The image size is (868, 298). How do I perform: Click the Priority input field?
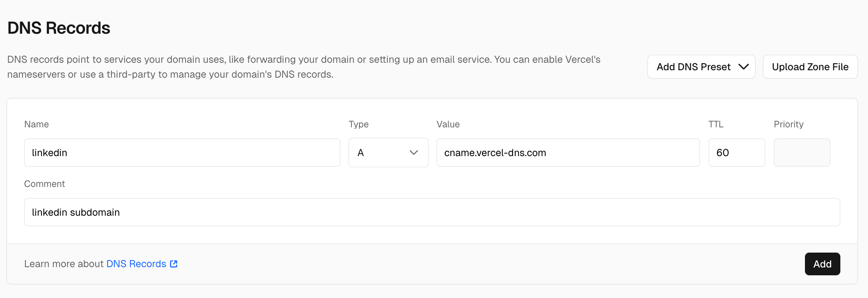pyautogui.click(x=802, y=153)
